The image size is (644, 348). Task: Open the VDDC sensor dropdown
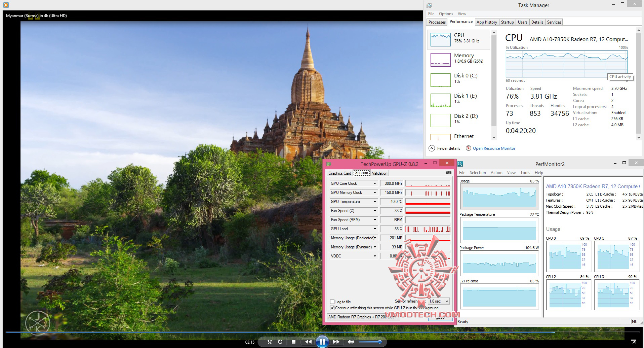point(375,256)
